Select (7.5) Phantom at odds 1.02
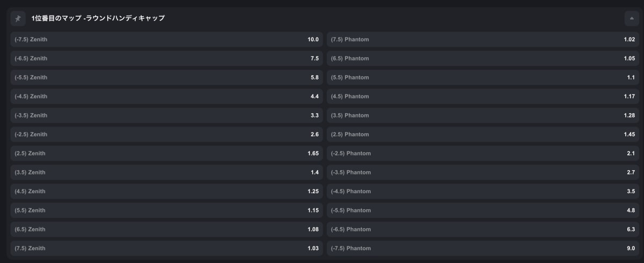This screenshot has width=644, height=263. 483,40
